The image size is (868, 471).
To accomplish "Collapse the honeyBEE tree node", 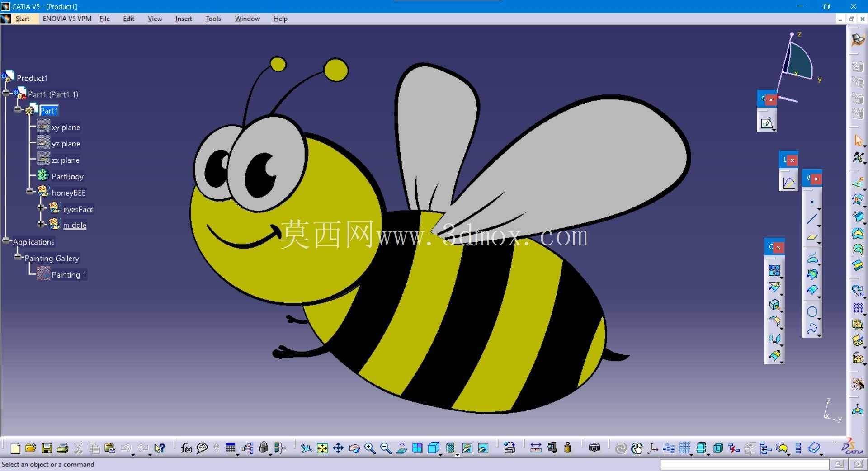I will coord(29,191).
